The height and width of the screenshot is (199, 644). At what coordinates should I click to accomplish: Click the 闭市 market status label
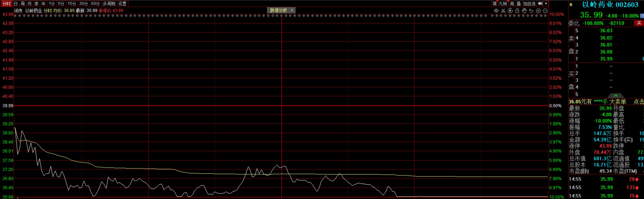click(18, 10)
